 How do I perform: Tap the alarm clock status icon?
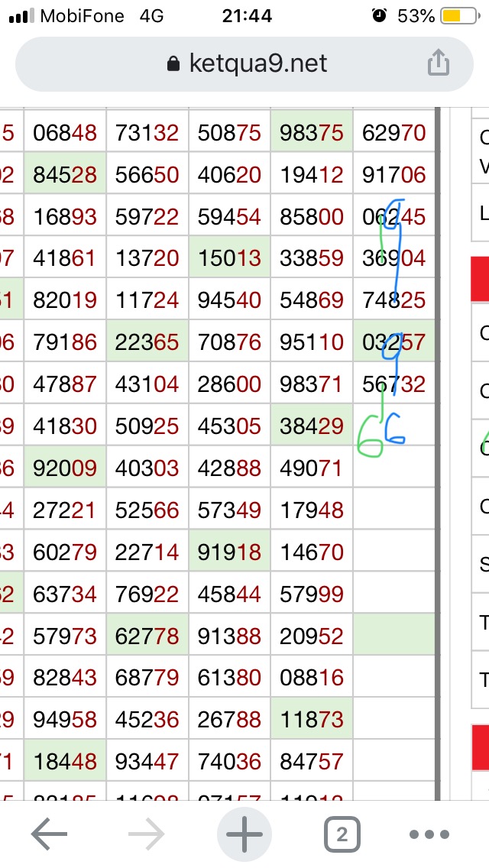click(x=379, y=16)
